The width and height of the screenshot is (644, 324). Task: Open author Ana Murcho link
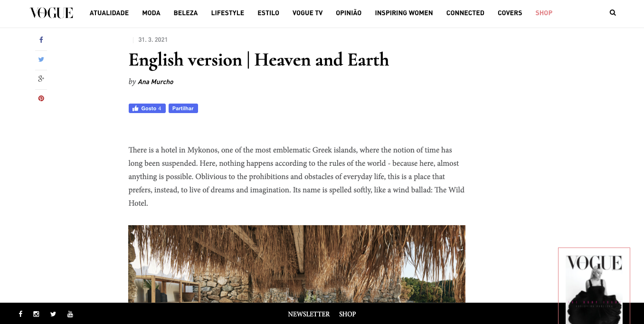click(x=155, y=82)
